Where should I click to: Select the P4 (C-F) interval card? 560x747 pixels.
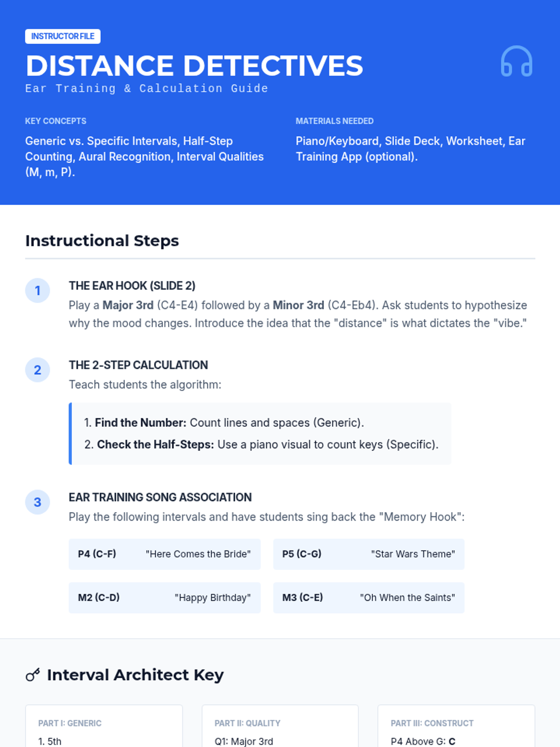[x=164, y=554]
